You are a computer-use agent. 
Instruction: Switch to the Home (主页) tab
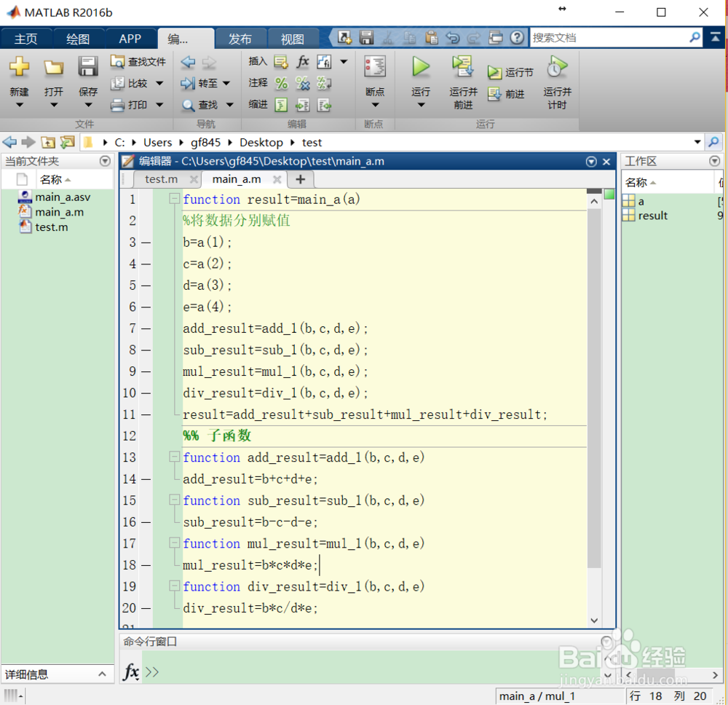[26, 39]
